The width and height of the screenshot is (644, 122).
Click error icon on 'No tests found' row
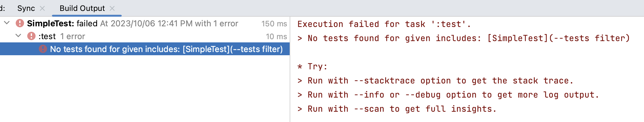point(43,49)
